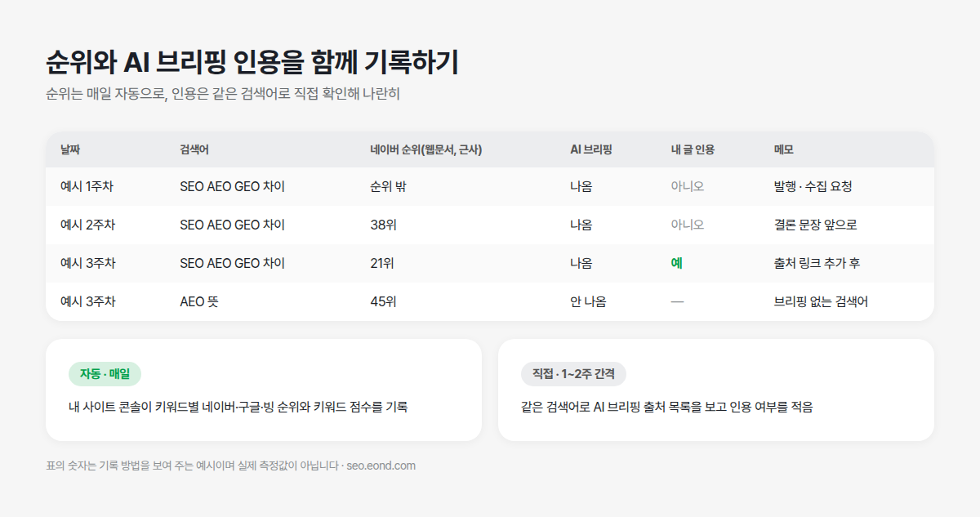Click the '출처 링크 추가 후' memo cell
This screenshot has width=980, height=517.
click(x=817, y=263)
